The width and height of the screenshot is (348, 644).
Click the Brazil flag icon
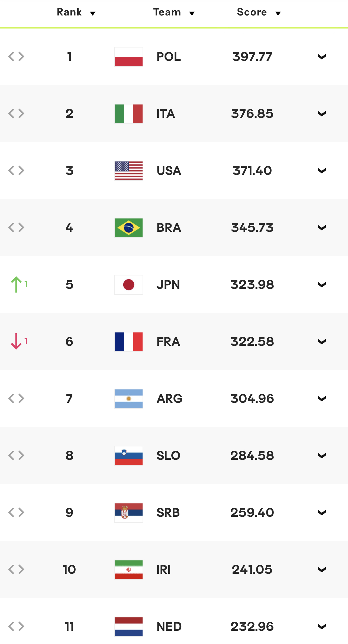pyautogui.click(x=129, y=228)
